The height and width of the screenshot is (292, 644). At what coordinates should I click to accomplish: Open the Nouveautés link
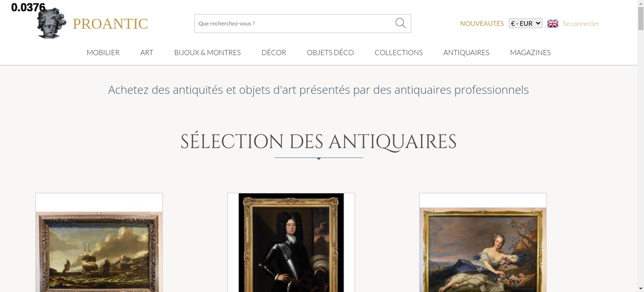pyautogui.click(x=482, y=23)
